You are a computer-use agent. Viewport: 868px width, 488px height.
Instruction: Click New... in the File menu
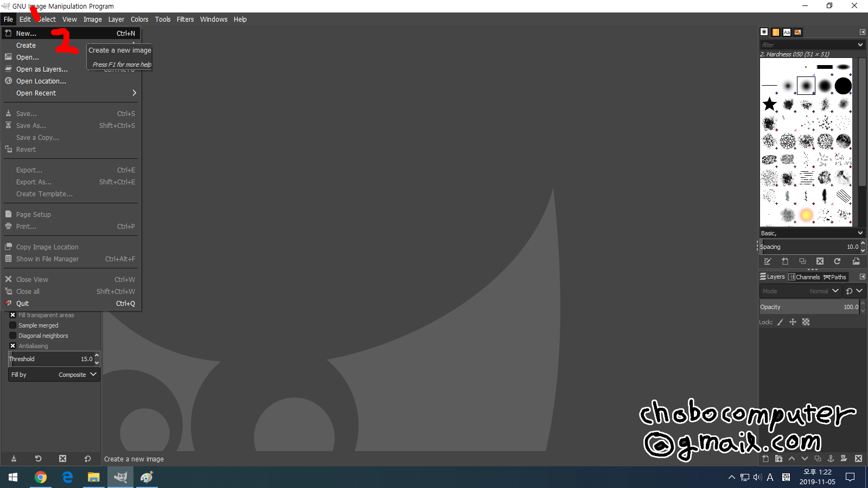(71, 33)
